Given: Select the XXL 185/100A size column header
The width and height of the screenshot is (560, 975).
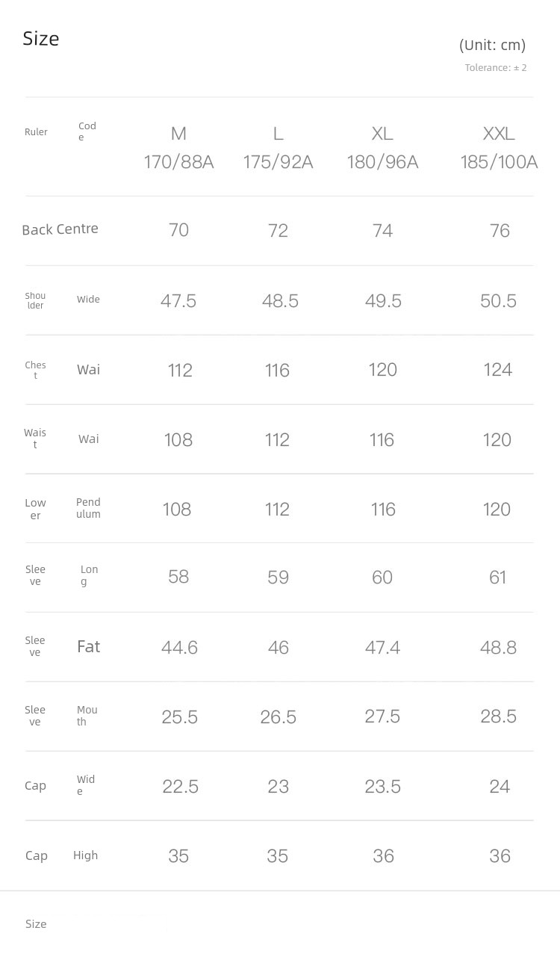Looking at the screenshot, I should (x=499, y=147).
